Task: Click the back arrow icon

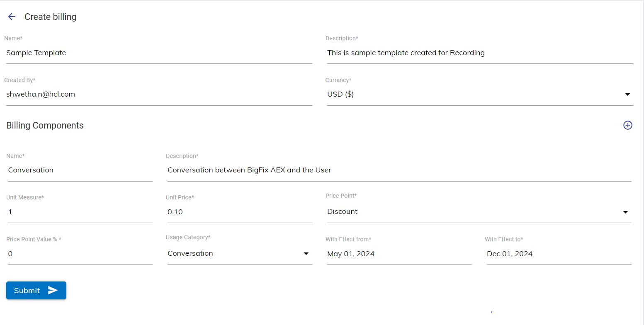Action: 12,17
